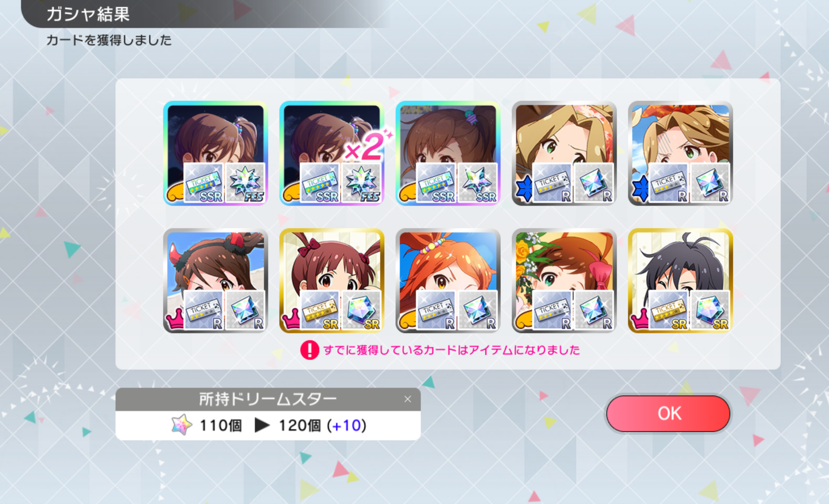This screenshot has height=504, width=829.
Task: Tap the dream star icon beside 110個
Action: coord(182,425)
